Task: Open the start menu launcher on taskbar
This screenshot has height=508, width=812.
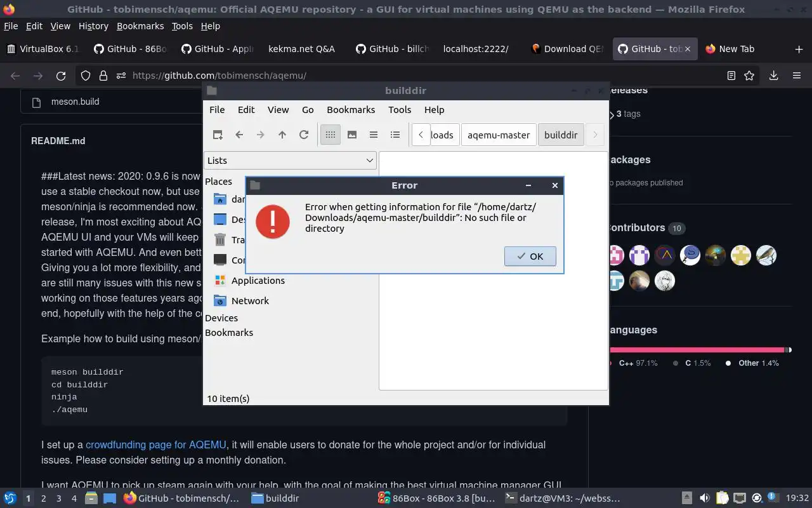Action: tap(10, 498)
